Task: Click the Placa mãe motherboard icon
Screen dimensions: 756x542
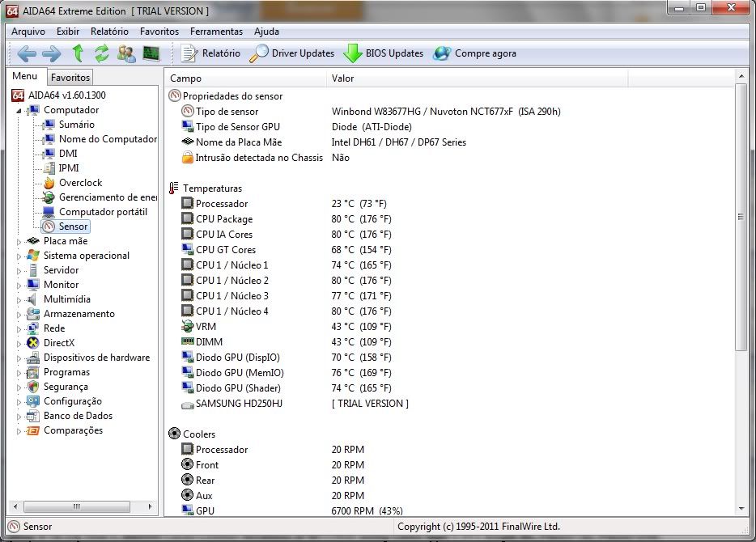Action: coord(33,240)
